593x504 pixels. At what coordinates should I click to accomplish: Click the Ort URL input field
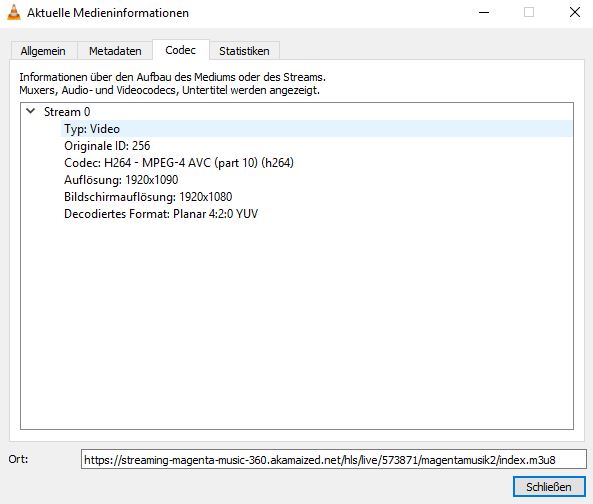334,460
